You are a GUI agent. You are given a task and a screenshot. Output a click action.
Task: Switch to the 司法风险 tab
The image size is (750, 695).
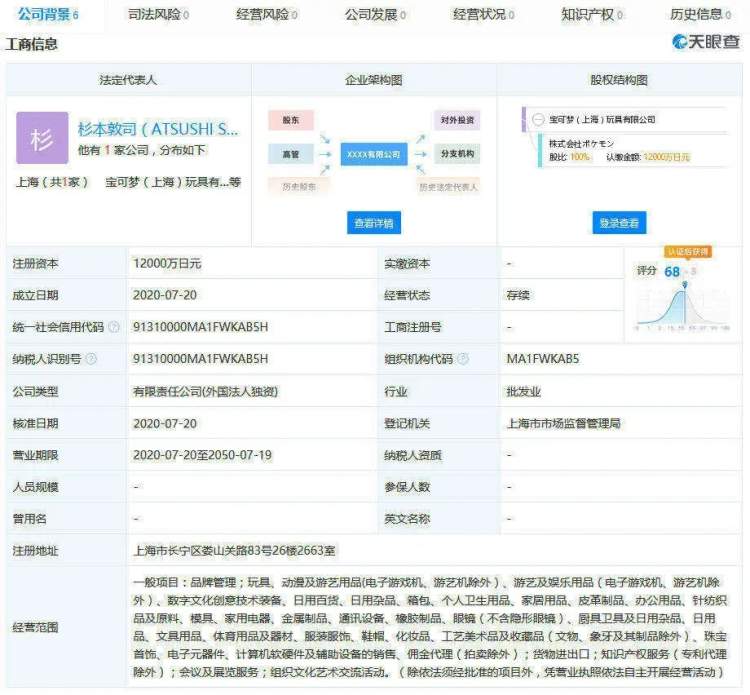point(158,14)
